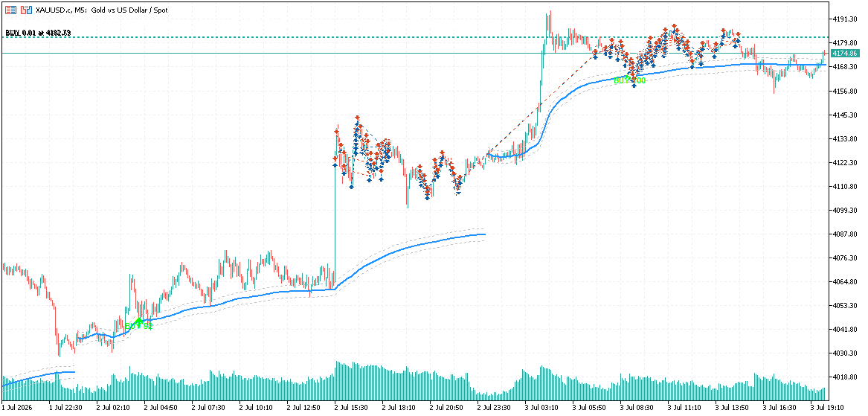This screenshot has width=868, height=416.
Task: Click the 4041.80 price scale label
Action: pos(845,329)
